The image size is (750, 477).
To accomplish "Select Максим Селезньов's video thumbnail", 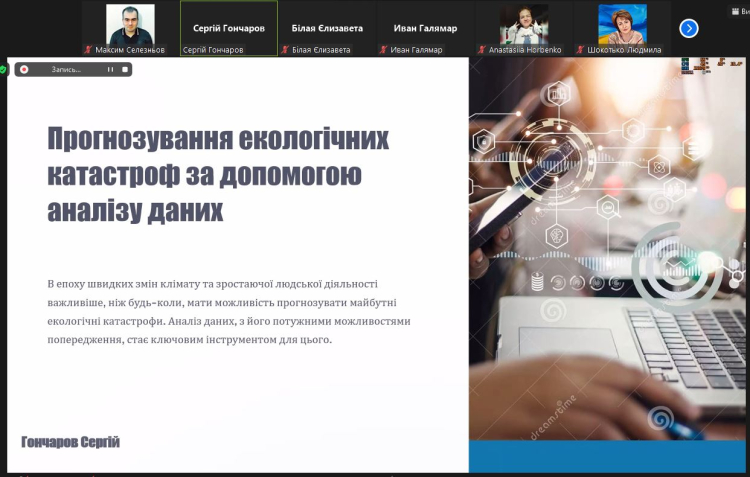I will 130,24.
